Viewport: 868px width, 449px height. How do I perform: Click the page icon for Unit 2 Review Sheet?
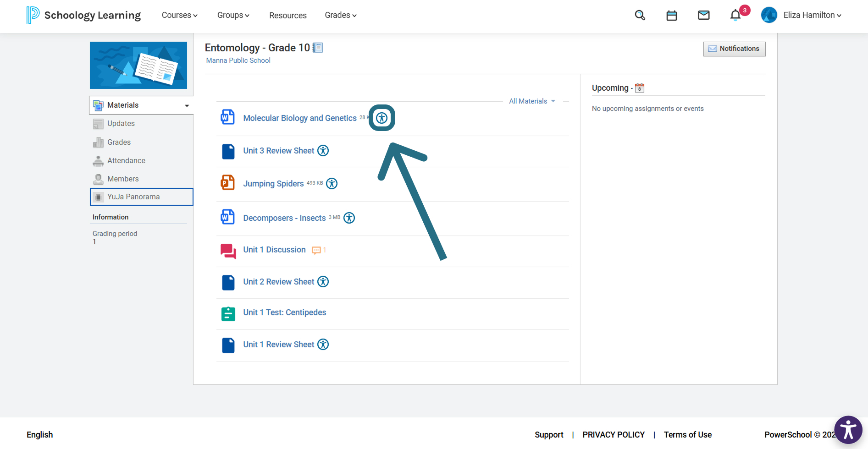coord(228,283)
